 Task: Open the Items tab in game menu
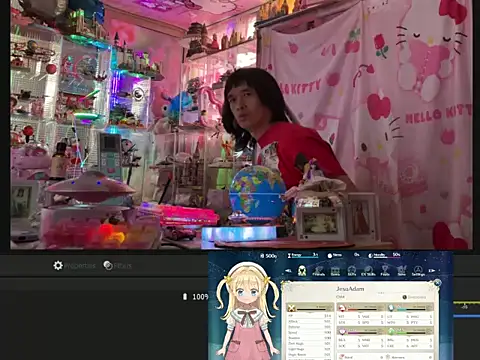tap(335, 271)
